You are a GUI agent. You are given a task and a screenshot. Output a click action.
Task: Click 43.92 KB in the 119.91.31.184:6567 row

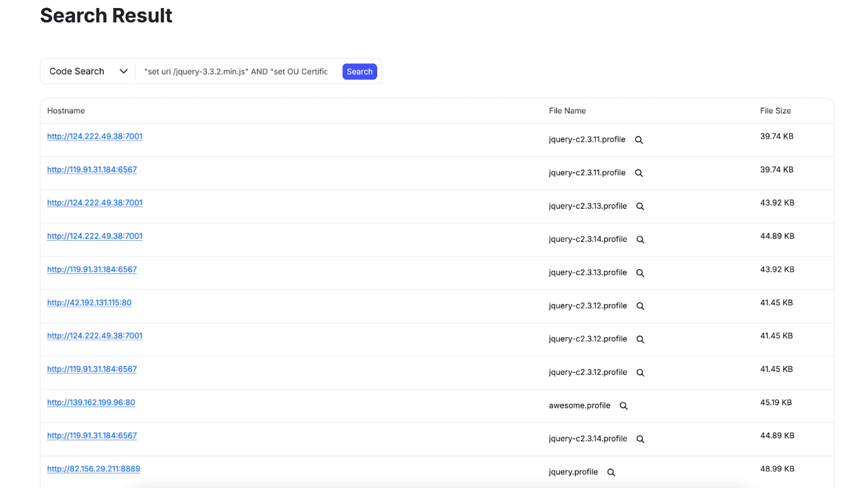pyautogui.click(x=777, y=269)
